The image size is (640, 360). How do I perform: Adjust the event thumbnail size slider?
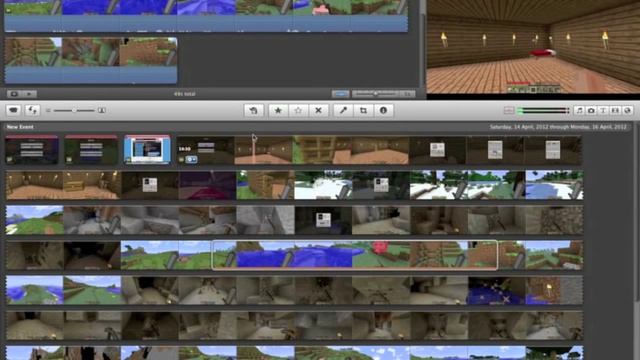click(x=74, y=110)
